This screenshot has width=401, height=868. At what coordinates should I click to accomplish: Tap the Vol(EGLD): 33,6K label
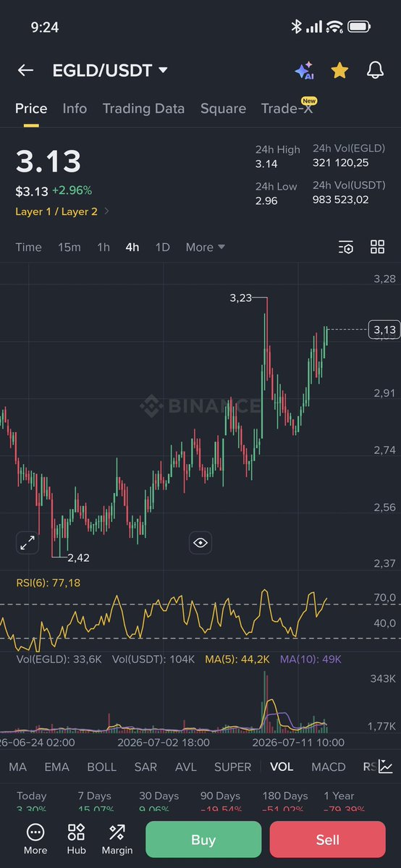pos(59,660)
